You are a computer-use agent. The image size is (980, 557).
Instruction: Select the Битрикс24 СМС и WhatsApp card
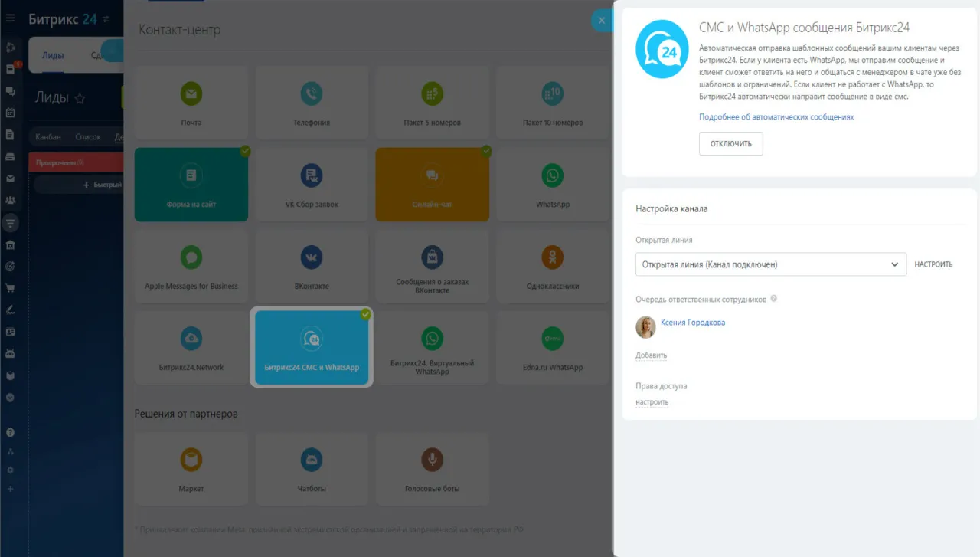tap(312, 348)
